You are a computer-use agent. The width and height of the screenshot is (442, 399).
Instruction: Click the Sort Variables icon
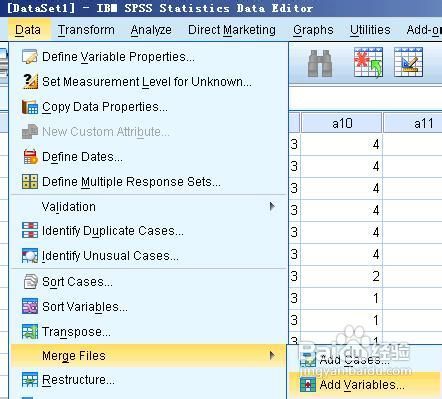[x=30, y=307]
